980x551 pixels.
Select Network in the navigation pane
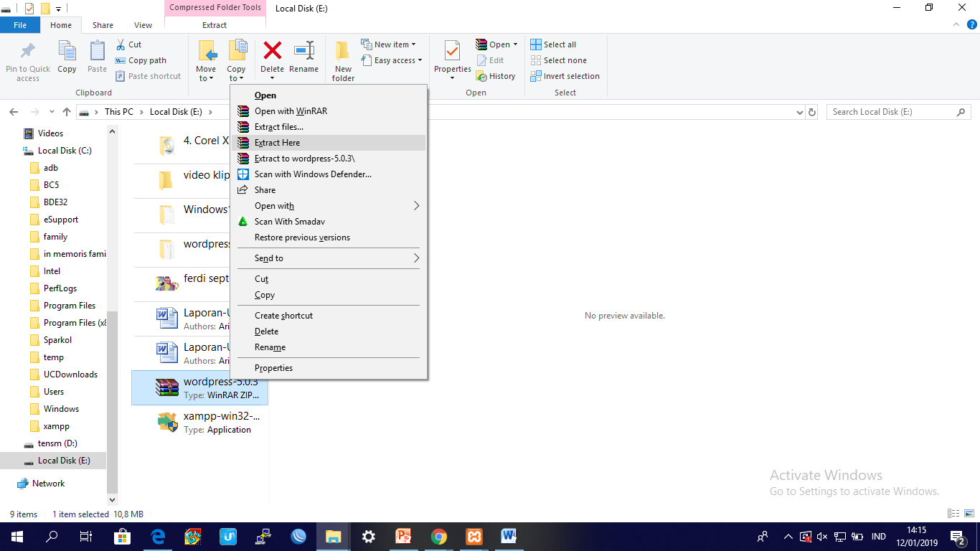(x=48, y=484)
